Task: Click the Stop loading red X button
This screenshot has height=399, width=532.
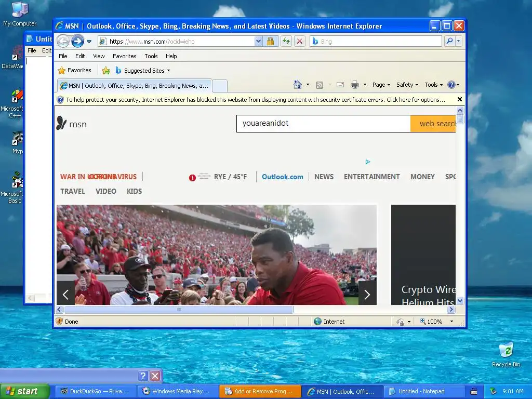Action: pos(300,42)
